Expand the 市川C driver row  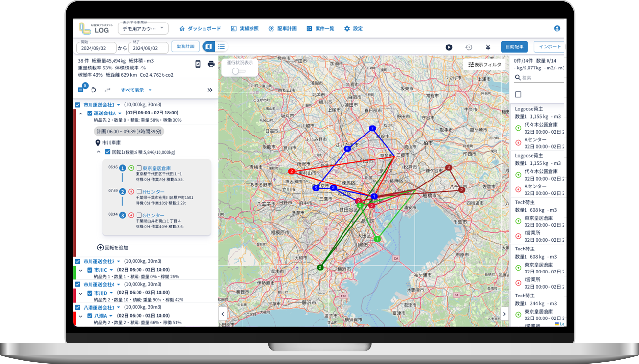click(81, 270)
